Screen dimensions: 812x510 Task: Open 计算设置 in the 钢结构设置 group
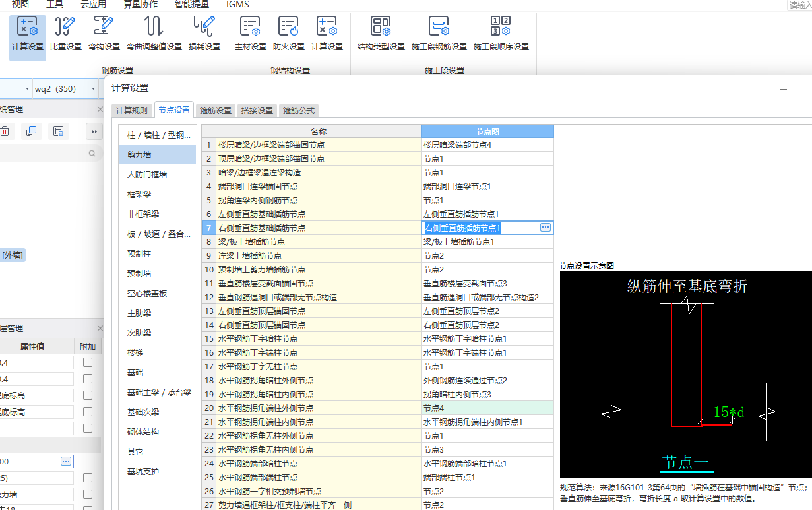click(327, 34)
